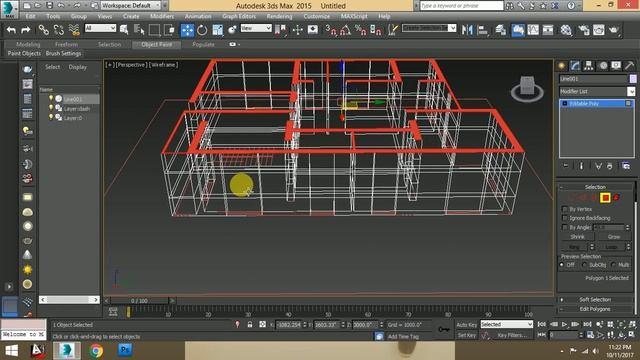Activate the Select Object tool
The height and width of the screenshot is (360, 640).
tap(124, 30)
